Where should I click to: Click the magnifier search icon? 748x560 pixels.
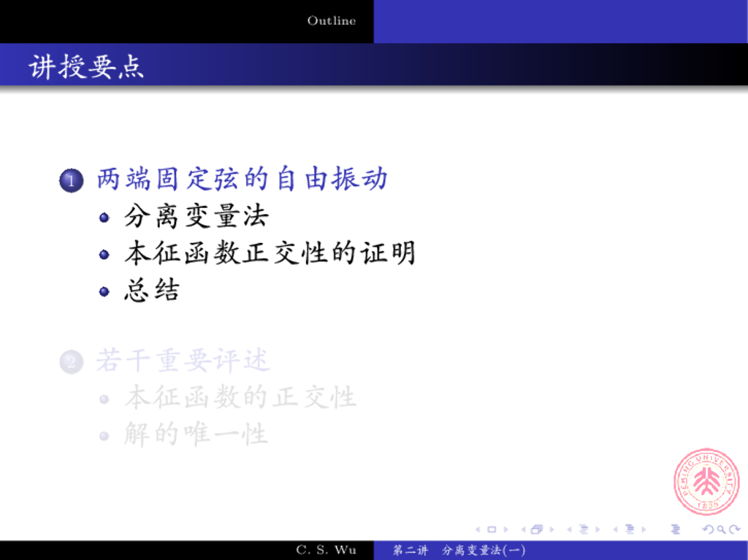coord(722,529)
